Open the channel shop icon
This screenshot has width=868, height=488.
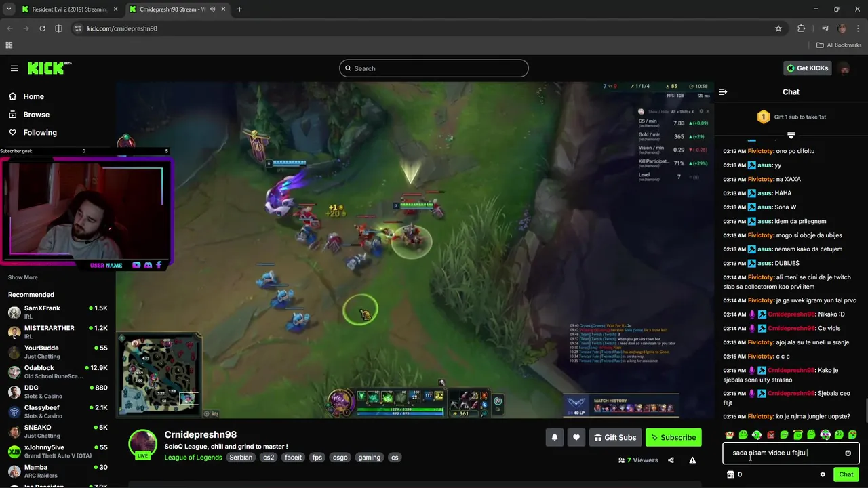click(x=730, y=474)
